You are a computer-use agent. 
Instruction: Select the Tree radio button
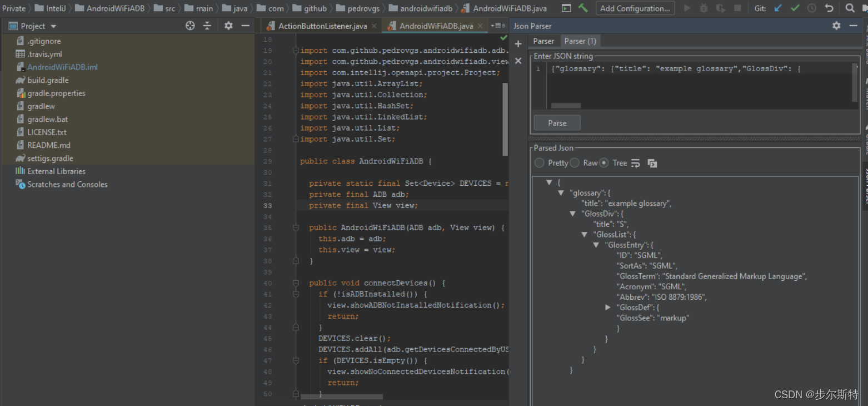[604, 163]
